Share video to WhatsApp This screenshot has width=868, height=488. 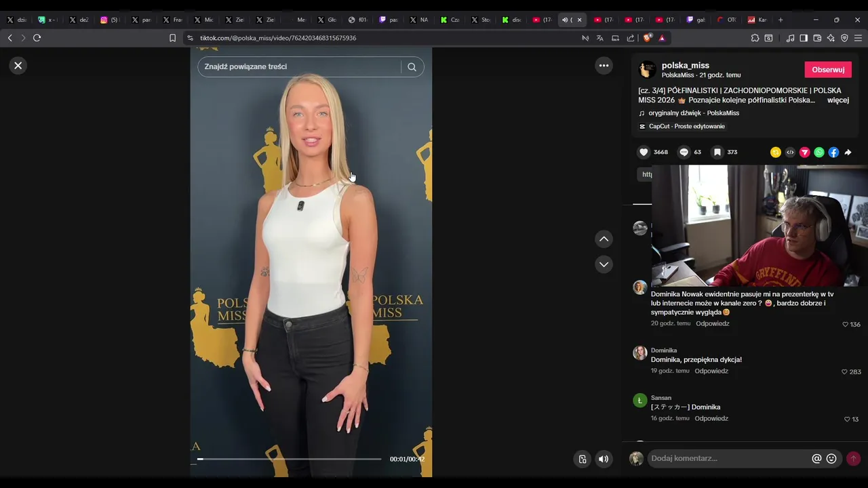(819, 152)
